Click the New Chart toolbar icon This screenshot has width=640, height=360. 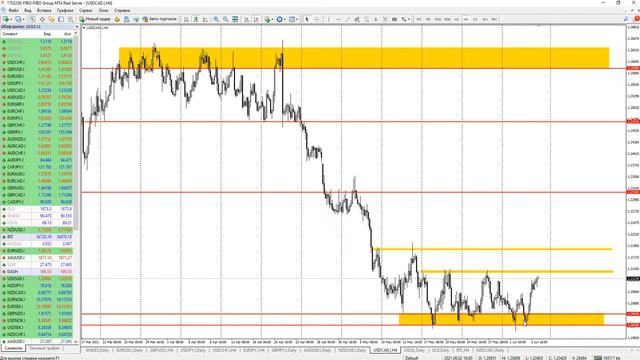6,19
